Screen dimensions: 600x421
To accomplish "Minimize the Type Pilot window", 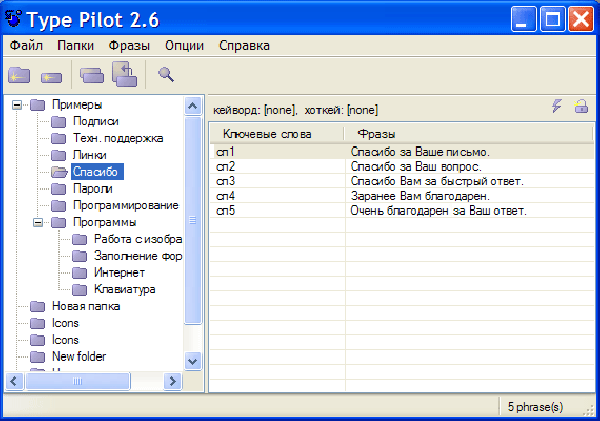I will click(523, 19).
